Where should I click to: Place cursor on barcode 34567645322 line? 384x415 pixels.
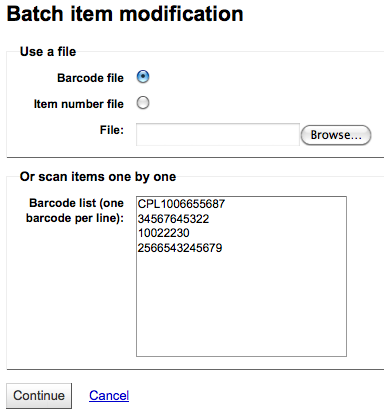click(x=173, y=219)
